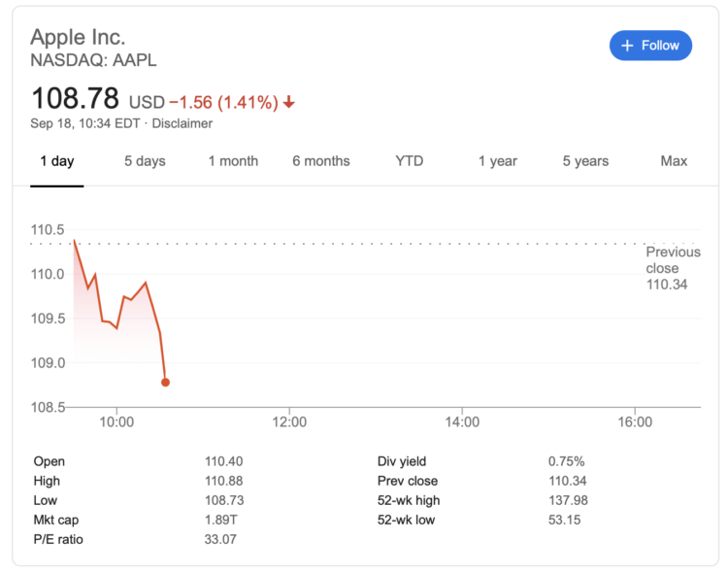
Task: Click the Mkt cap value 1.89T
Action: pyautogui.click(x=220, y=520)
